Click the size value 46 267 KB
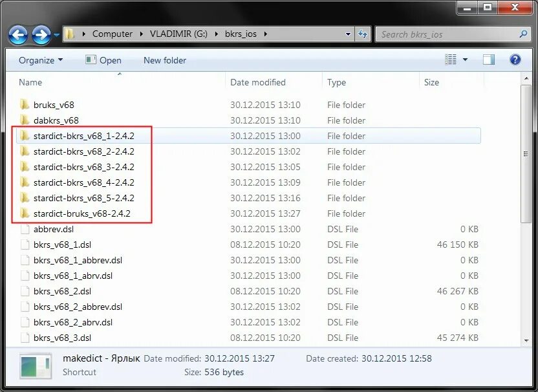Image resolution: width=538 pixels, height=392 pixels. pyautogui.click(x=457, y=291)
